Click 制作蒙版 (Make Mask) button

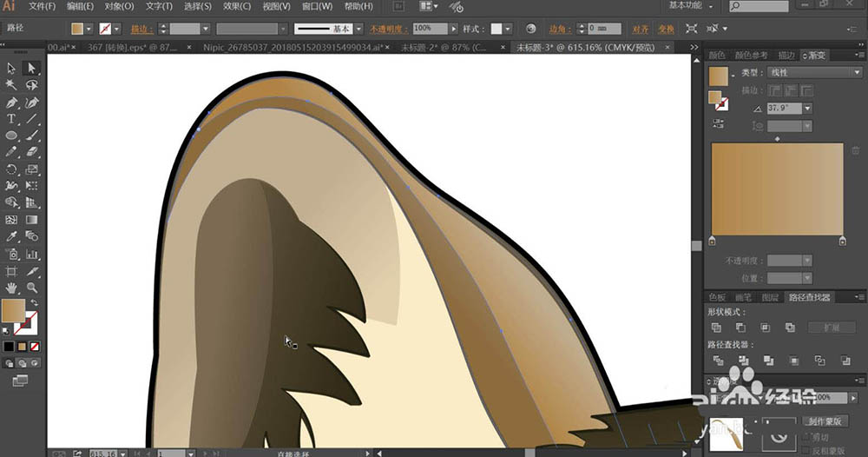point(825,422)
